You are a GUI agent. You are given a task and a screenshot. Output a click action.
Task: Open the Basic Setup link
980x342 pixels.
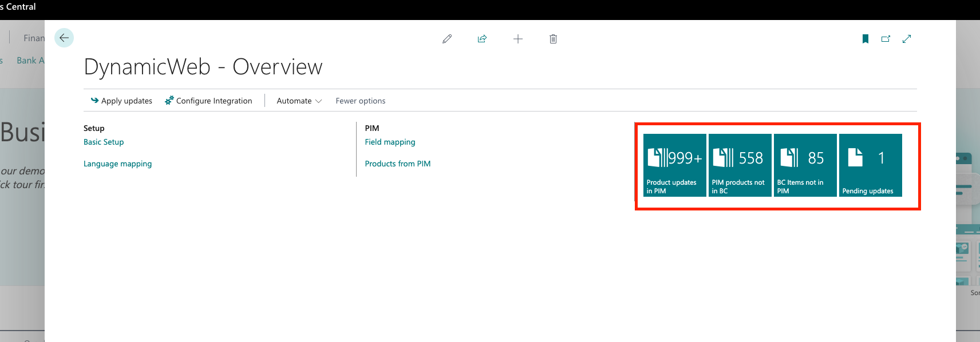tap(104, 142)
